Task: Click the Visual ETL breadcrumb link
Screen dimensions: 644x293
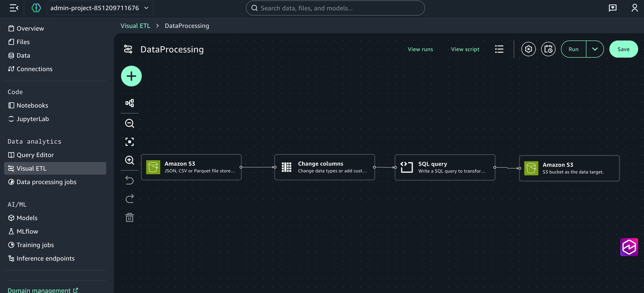Action: click(135, 26)
